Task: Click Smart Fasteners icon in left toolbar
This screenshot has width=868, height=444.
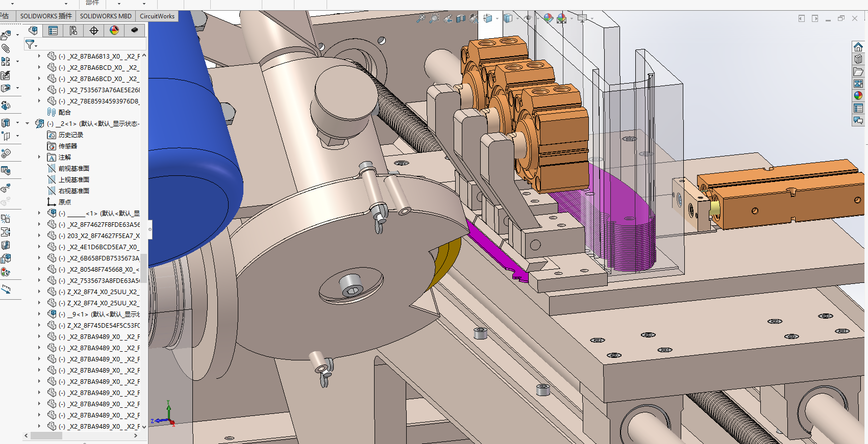Action: (x=6, y=75)
